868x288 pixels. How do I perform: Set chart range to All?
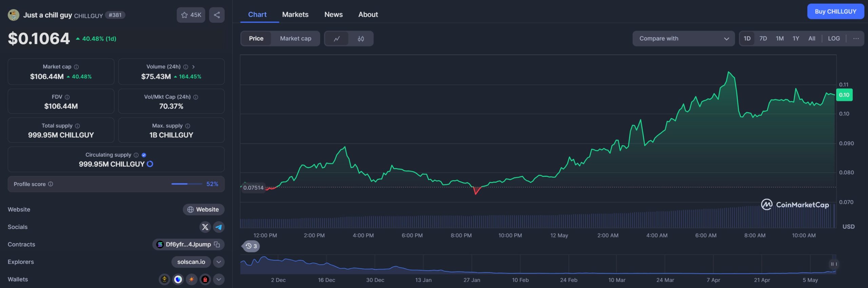(812, 39)
